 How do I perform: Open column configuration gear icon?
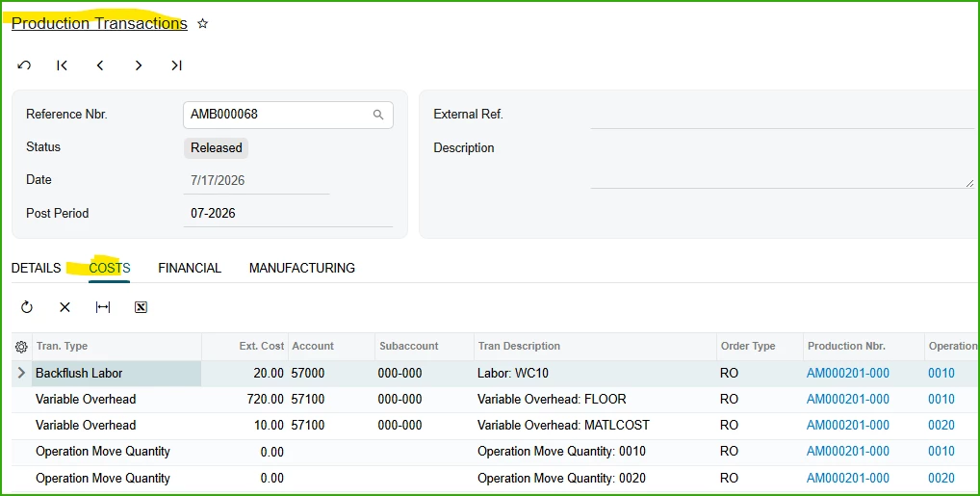[21, 347]
